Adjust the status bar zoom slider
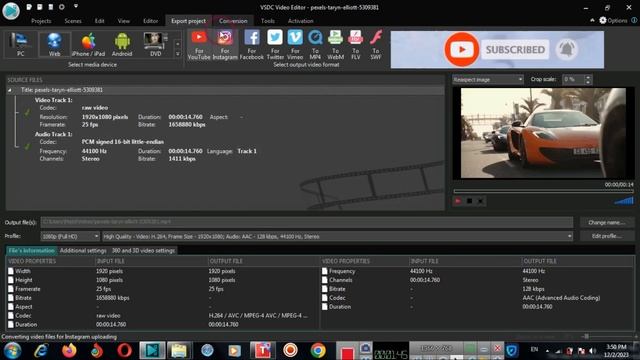The image size is (640, 360). (586, 337)
